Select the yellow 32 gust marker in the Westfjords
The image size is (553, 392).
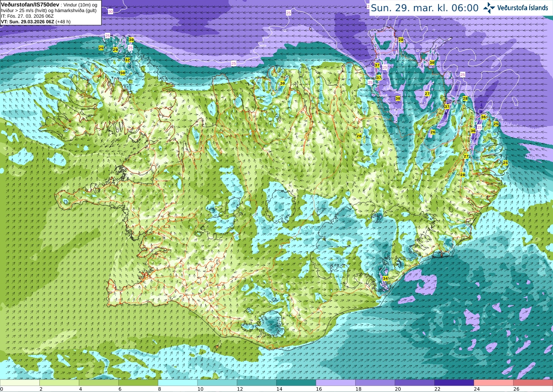click(127, 60)
